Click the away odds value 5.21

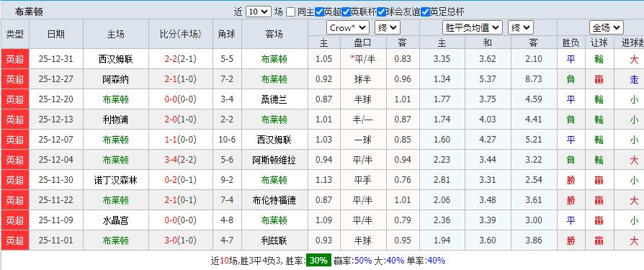534,140
